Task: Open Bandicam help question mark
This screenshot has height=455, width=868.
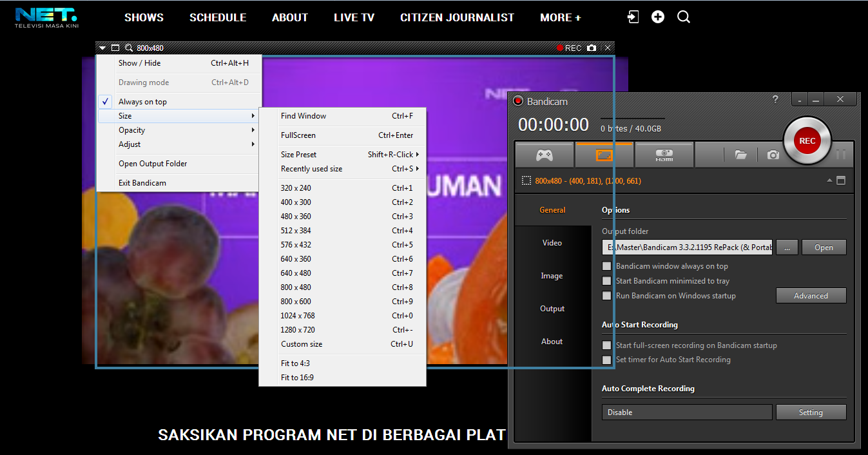Action: (775, 99)
